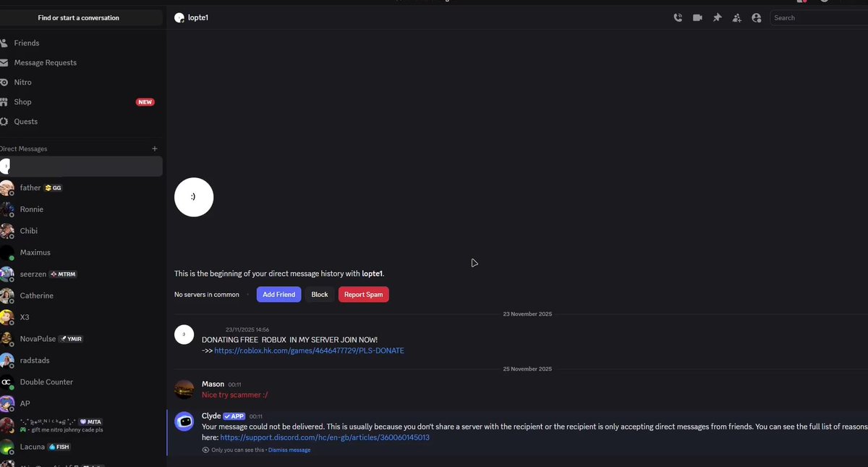Block user lopte1
Image resolution: width=868 pixels, height=467 pixels.
pyautogui.click(x=320, y=295)
